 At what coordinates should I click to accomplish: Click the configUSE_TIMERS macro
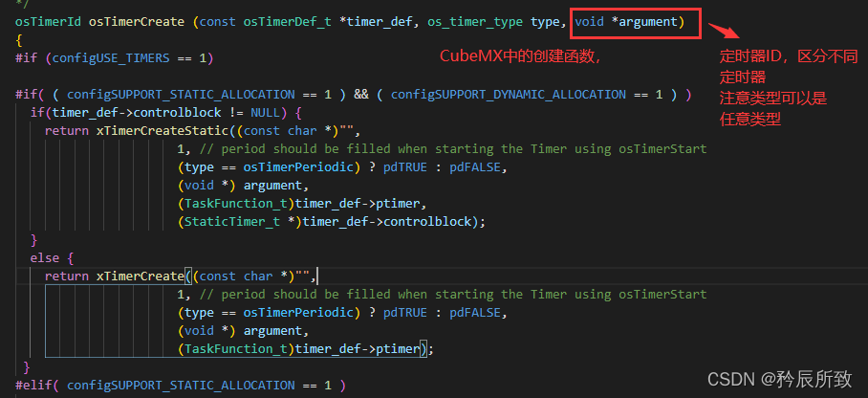tap(111, 58)
